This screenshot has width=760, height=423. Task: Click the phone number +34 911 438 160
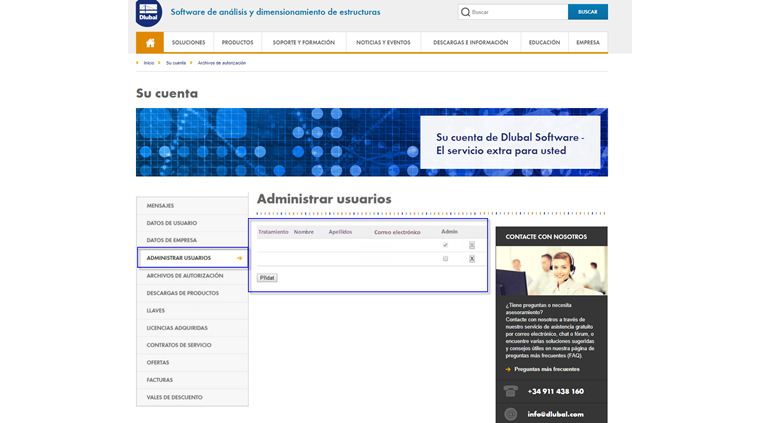coord(555,392)
